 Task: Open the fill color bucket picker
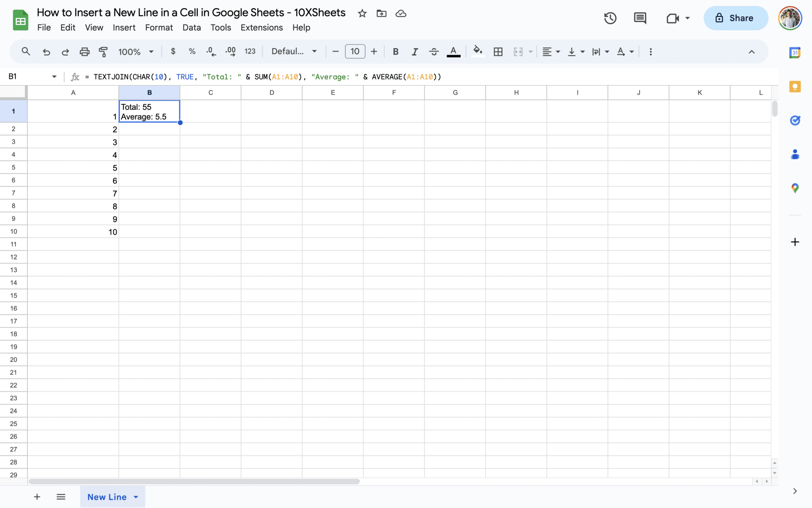(478, 51)
